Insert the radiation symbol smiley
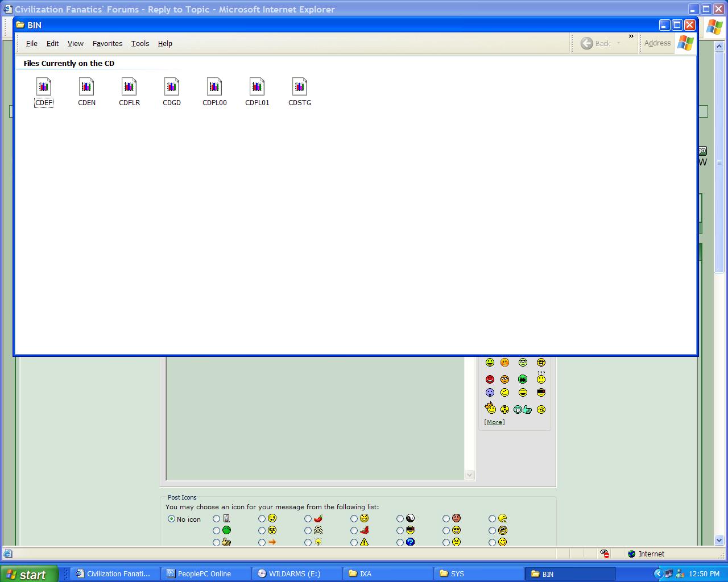Image resolution: width=728 pixels, height=582 pixels. pyautogui.click(x=504, y=409)
